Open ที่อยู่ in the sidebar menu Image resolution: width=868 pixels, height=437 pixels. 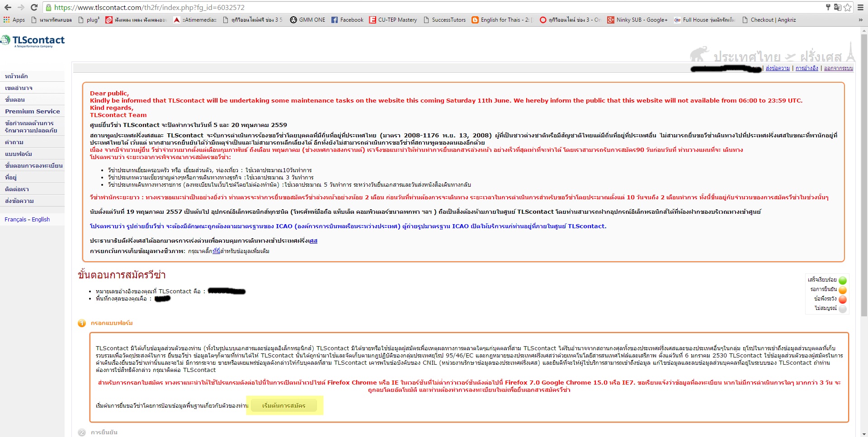[x=33, y=177]
